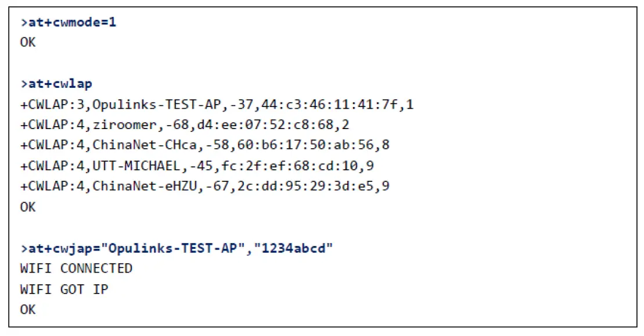Click the final OK response
The height and width of the screenshot is (336, 644).
[27, 309]
